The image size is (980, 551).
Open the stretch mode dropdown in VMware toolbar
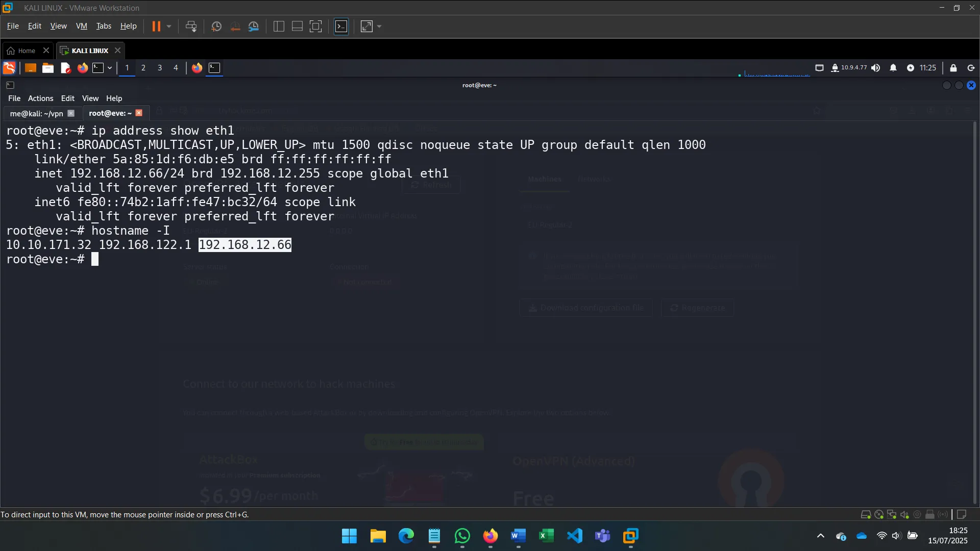(x=380, y=26)
